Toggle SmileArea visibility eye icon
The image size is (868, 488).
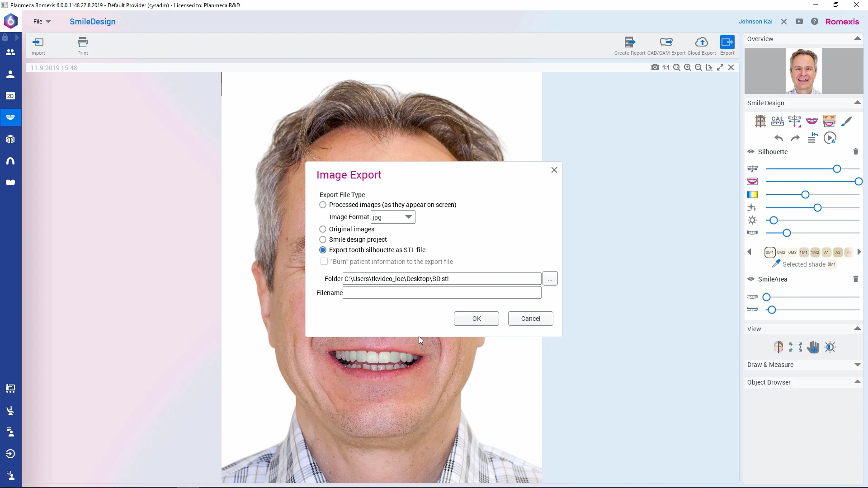pos(750,279)
